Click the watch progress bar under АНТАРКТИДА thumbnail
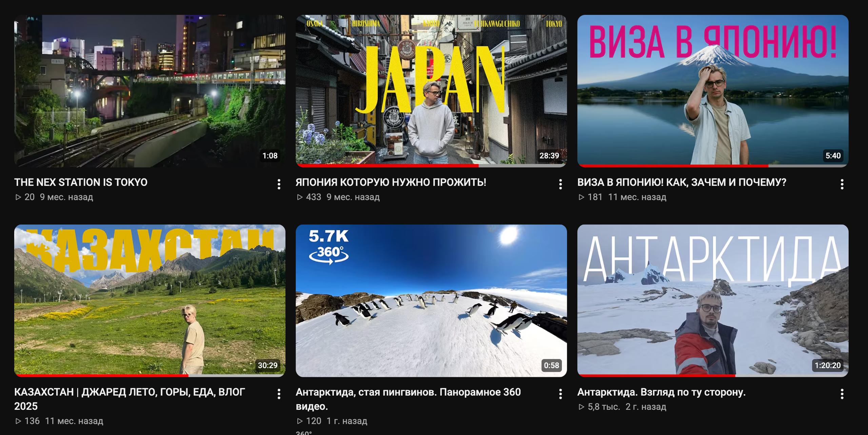868x435 pixels. tap(713, 376)
